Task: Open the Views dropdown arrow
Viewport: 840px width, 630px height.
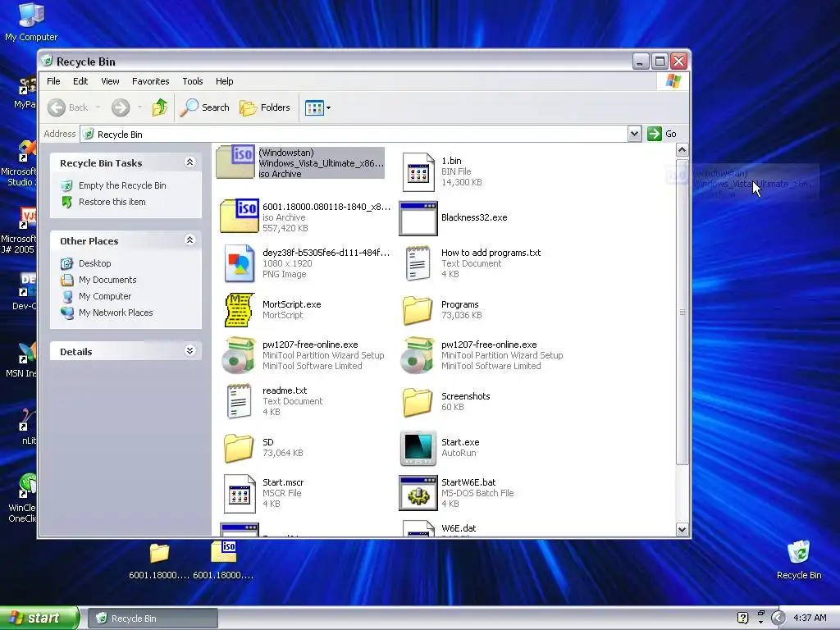Action: [x=328, y=107]
